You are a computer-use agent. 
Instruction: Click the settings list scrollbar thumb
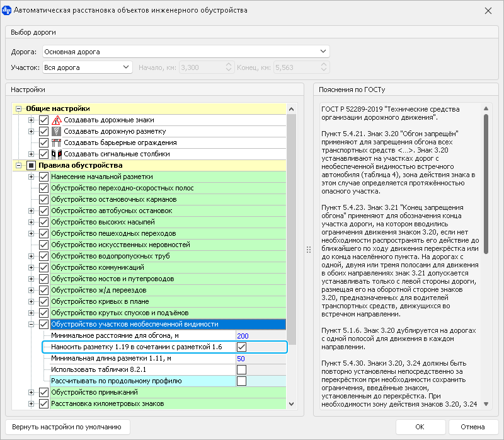pyautogui.click(x=291, y=229)
